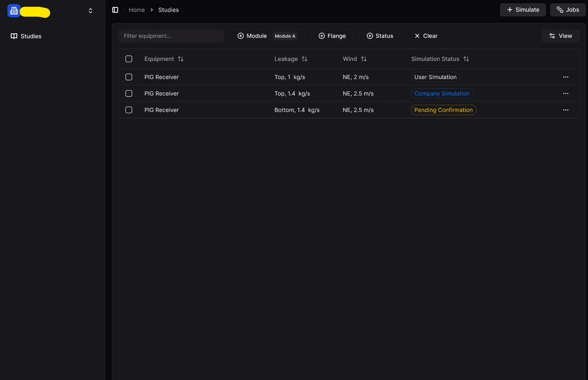This screenshot has width=588, height=380.
Task: Toggle the select-all checkbox in header
Action: coord(129,59)
